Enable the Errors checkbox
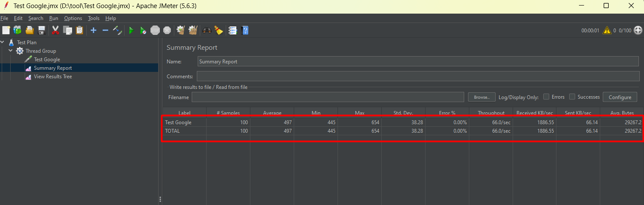The image size is (644, 205). click(x=546, y=97)
